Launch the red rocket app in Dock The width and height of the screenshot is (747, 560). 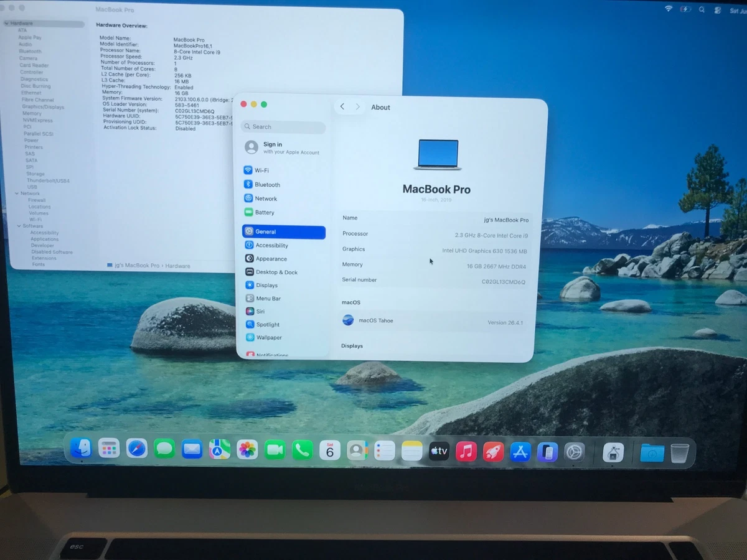pos(493,452)
